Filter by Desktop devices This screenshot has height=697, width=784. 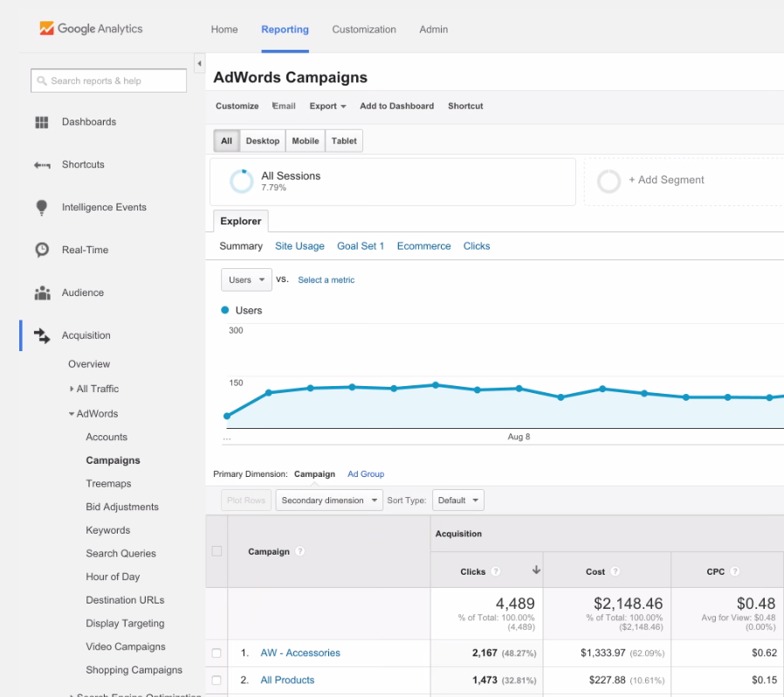tap(263, 141)
